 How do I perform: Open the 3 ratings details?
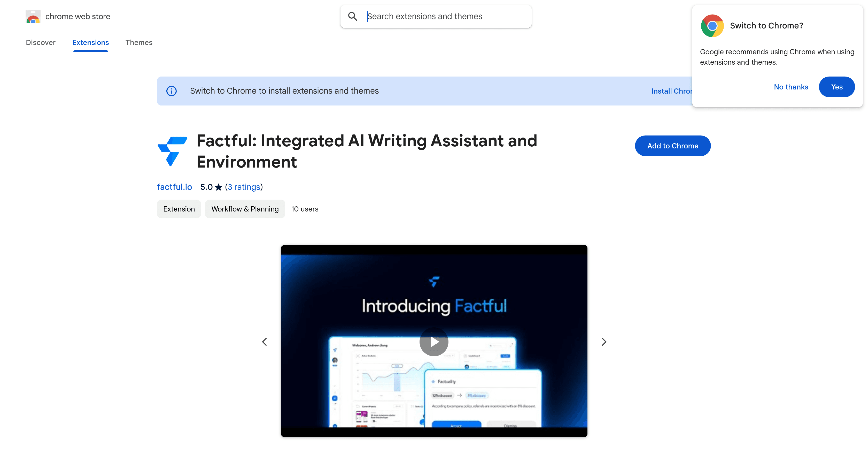[244, 186]
